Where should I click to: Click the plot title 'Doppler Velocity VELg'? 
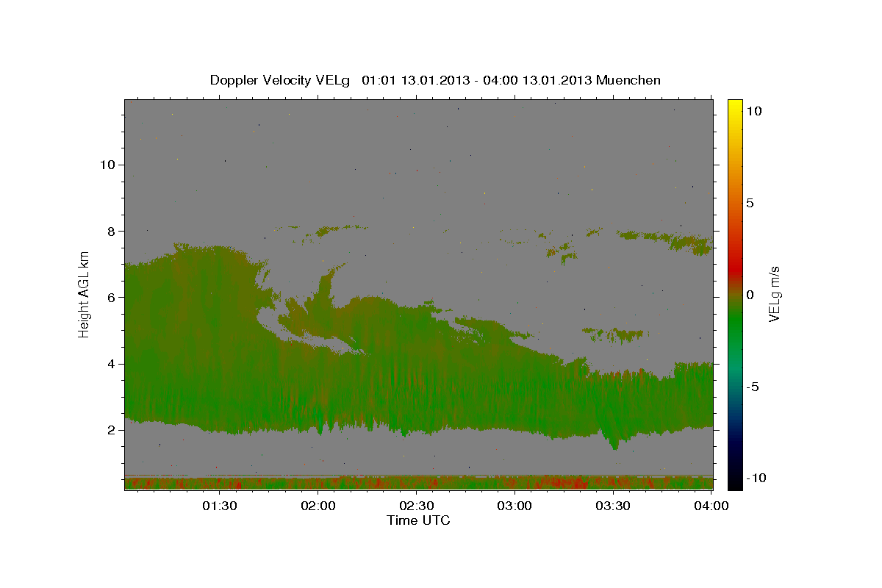[x=281, y=80]
